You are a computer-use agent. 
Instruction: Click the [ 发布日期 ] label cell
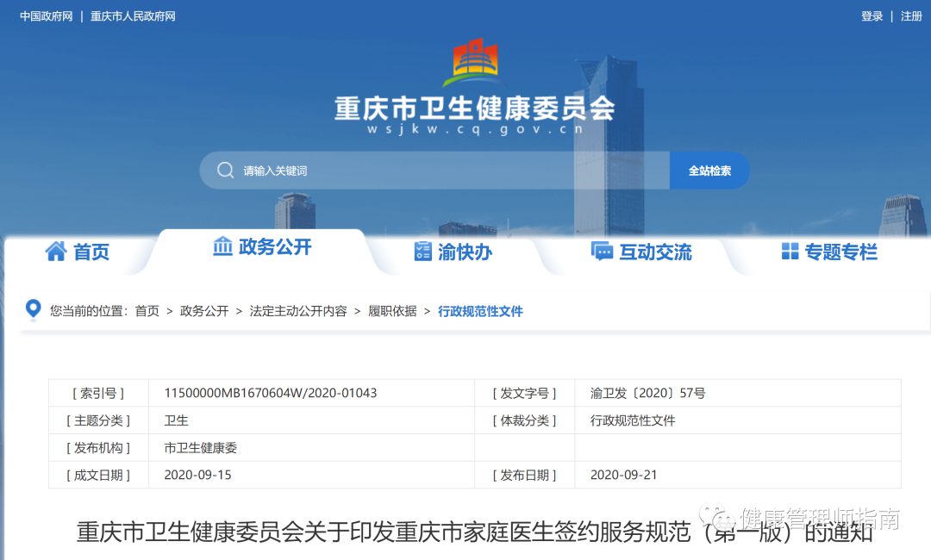click(525, 475)
